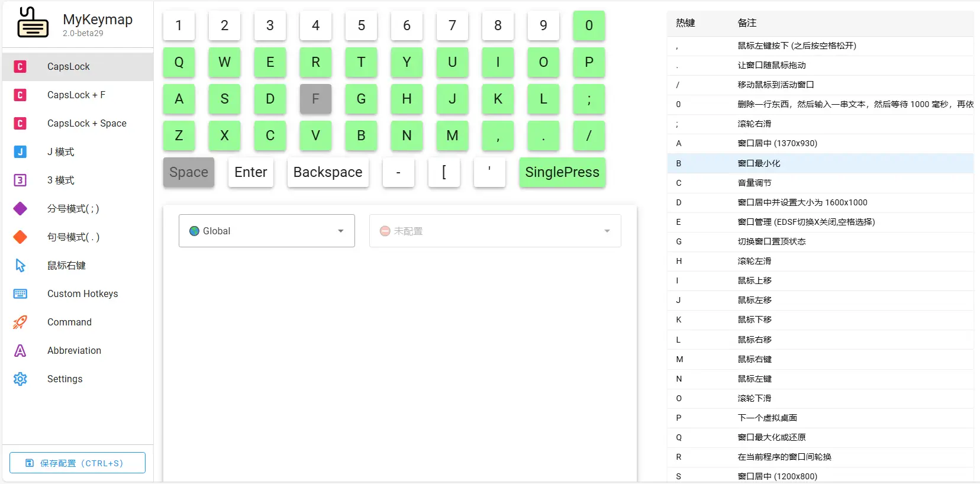The width and height of the screenshot is (980, 484).
Task: Click the orange diamond icon for 句号模式
Action: coord(20,237)
